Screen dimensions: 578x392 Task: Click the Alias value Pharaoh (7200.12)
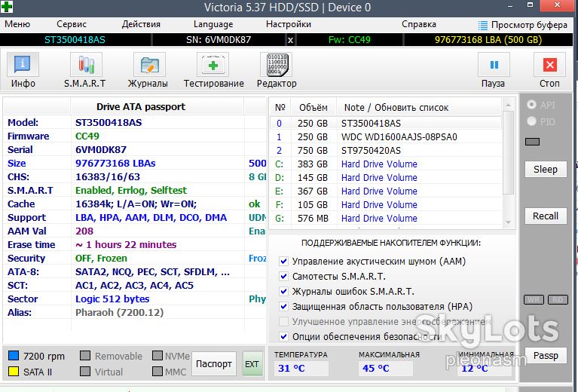[119, 313]
